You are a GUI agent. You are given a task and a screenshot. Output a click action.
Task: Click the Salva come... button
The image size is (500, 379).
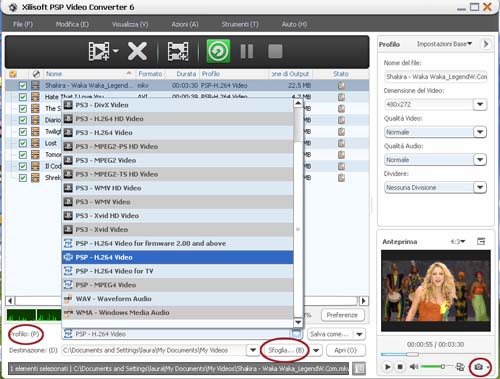point(329,334)
